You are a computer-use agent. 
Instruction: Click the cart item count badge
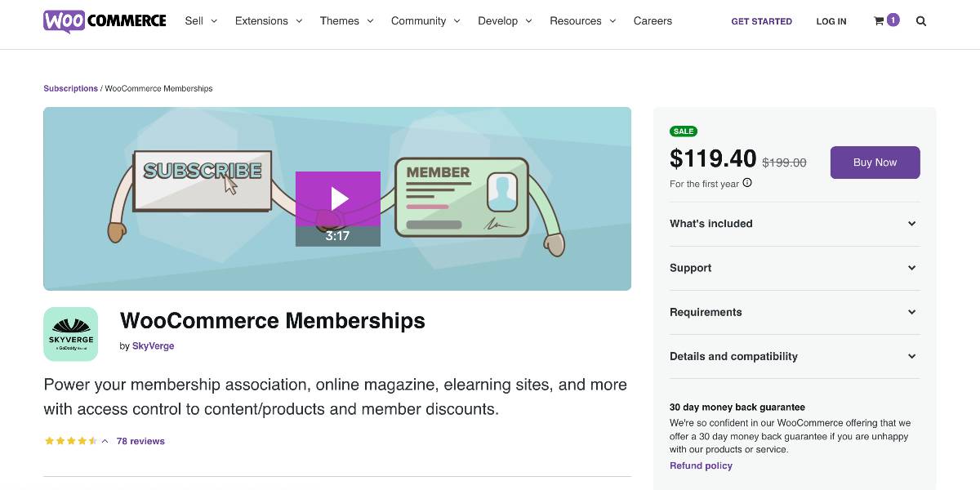893,20
